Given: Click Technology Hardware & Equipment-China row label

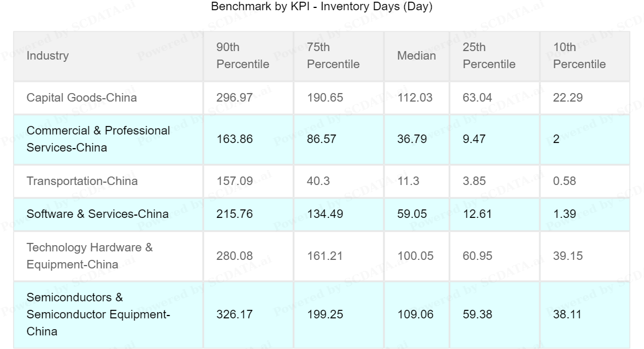Looking at the screenshot, I should (90, 256).
